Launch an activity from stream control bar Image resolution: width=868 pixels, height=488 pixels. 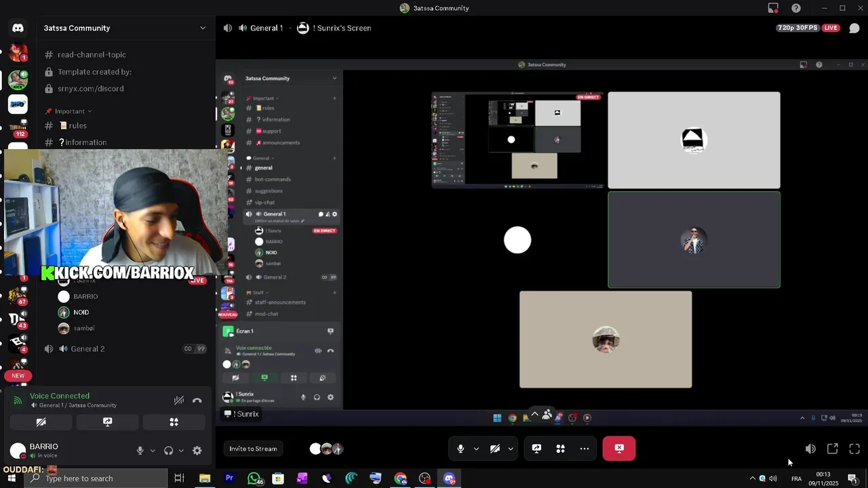560,449
